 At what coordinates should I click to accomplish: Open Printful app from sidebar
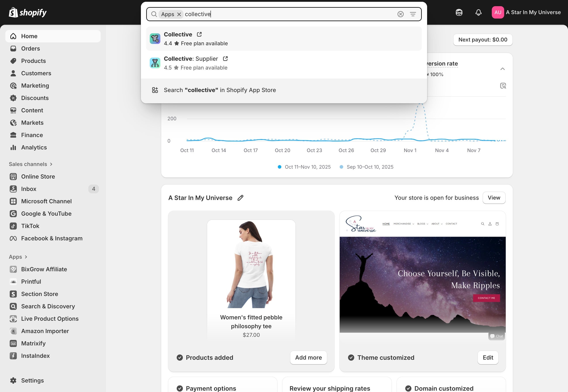(x=31, y=281)
